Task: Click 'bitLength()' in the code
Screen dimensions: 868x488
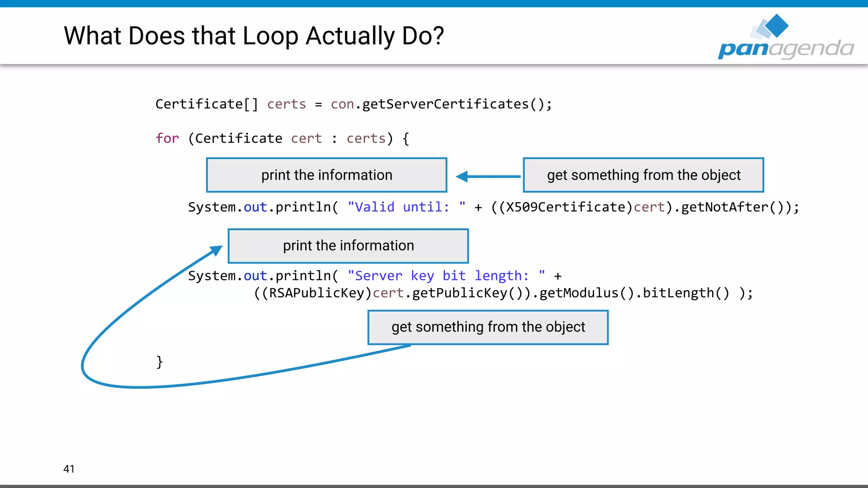Action: [x=685, y=293]
